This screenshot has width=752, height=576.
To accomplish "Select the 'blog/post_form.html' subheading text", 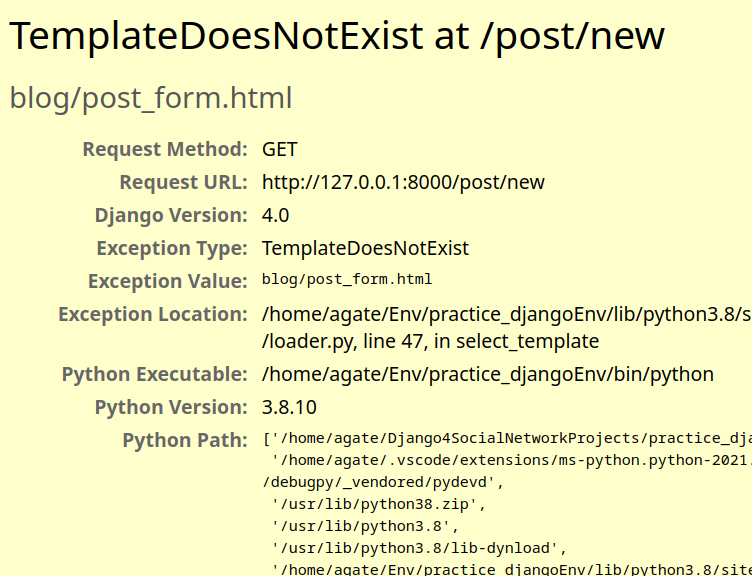I will tap(151, 98).
